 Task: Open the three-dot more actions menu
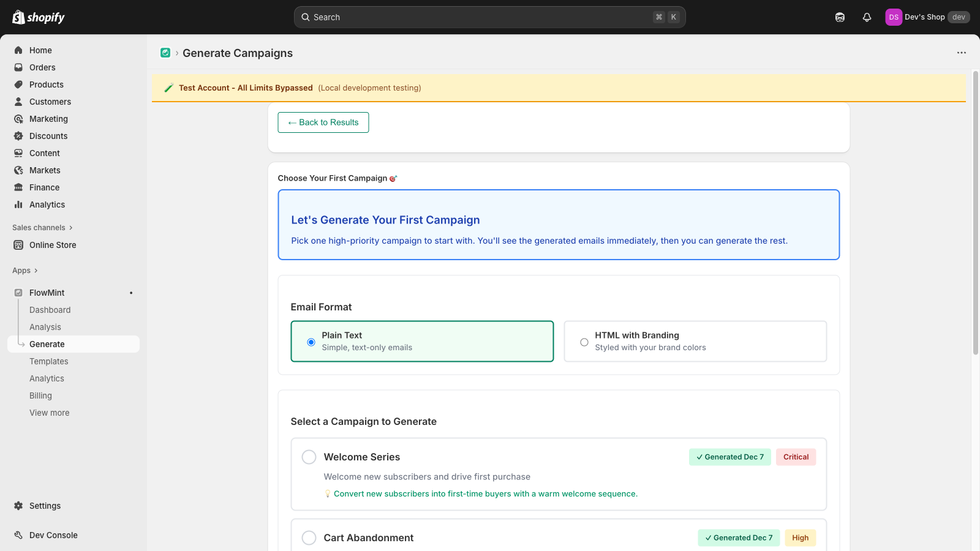(x=961, y=53)
